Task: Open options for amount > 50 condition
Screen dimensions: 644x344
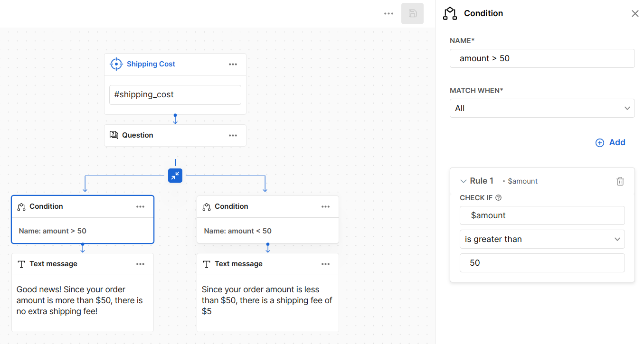Action: point(140,207)
